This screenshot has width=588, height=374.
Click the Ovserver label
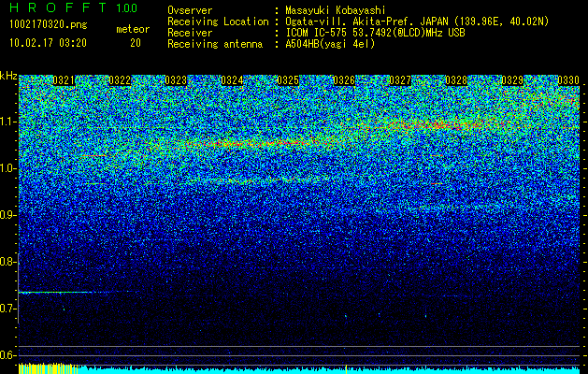point(190,10)
